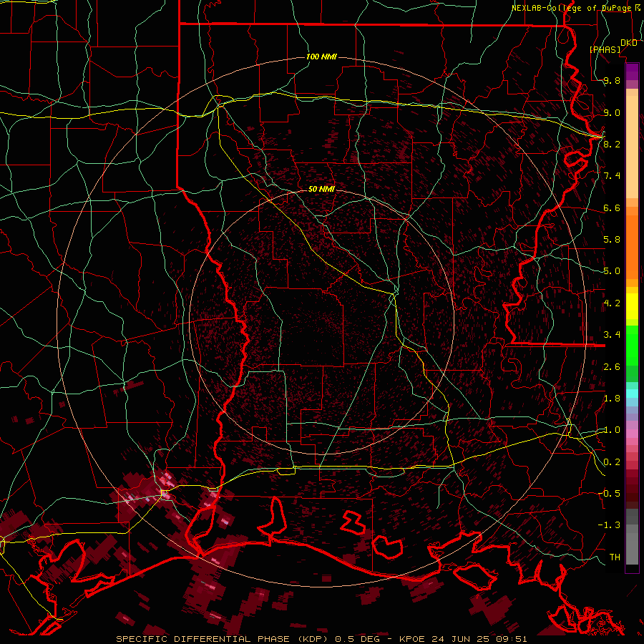Click the 2.6 value on color scale
The image size is (644, 644).
[x=612, y=366]
